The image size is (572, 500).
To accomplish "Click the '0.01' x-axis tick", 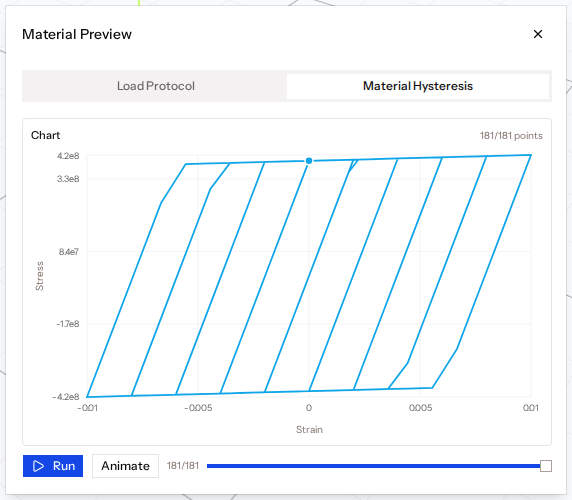I will [530, 408].
